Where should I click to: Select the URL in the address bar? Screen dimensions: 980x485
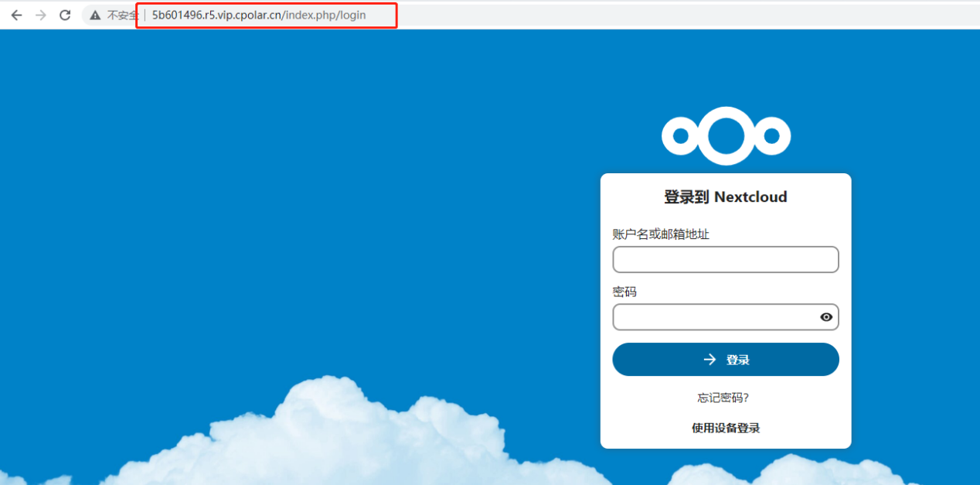click(x=259, y=15)
